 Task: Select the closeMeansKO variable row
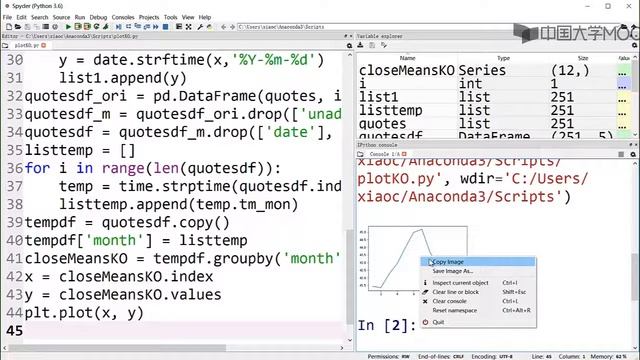[495, 70]
